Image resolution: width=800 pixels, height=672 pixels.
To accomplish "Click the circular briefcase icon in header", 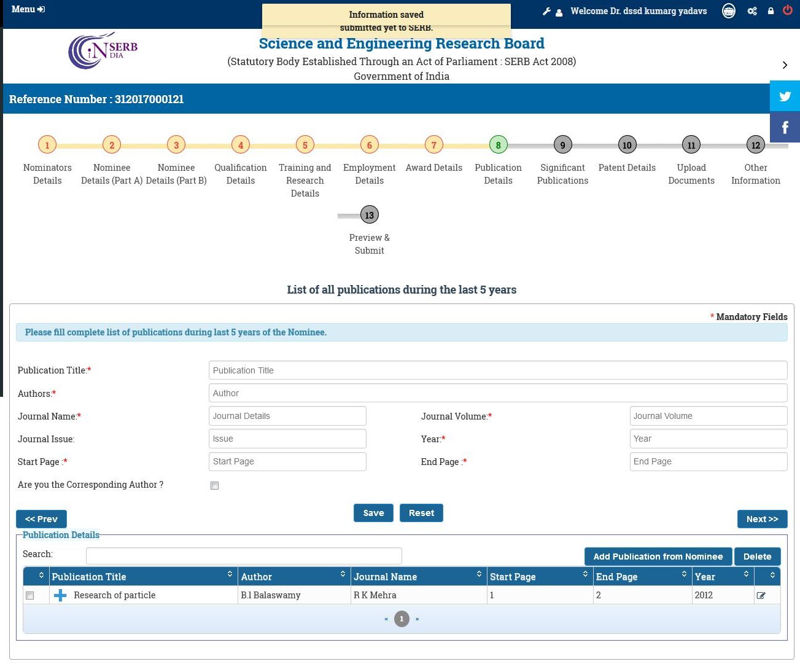I will 728,10.
